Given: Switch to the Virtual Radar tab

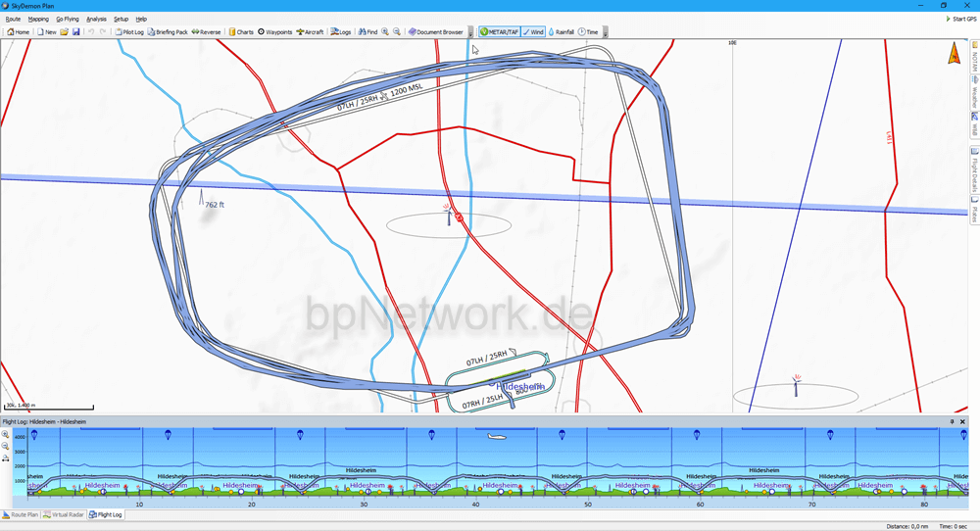Looking at the screenshot, I should [63, 514].
